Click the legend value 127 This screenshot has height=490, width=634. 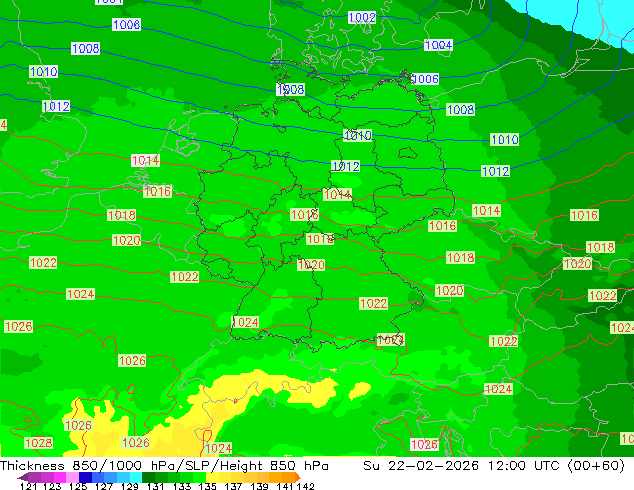(104, 486)
